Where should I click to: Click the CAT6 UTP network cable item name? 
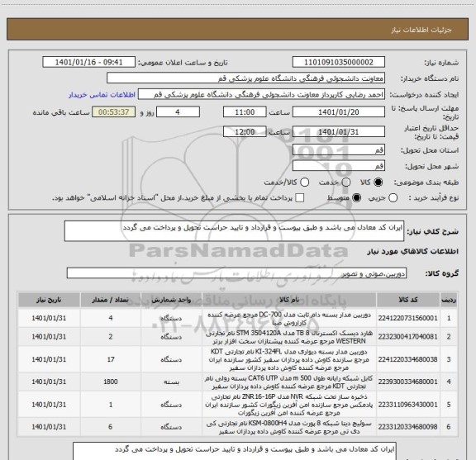289,382
